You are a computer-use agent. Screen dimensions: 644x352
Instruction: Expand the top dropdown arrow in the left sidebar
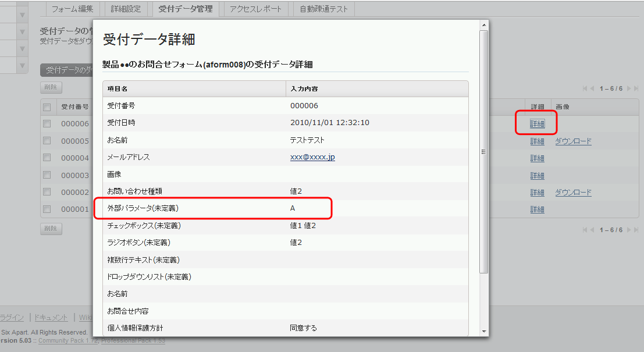[x=22, y=16]
